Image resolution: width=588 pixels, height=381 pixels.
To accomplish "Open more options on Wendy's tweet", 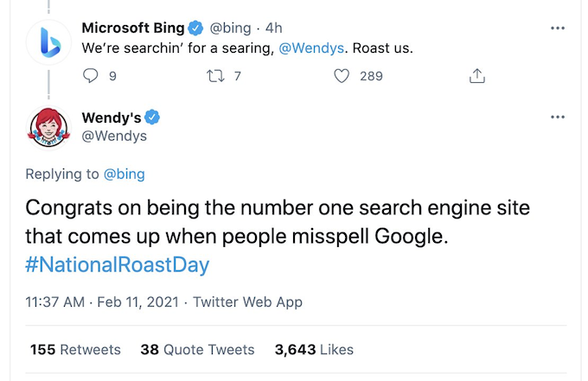I will coord(557,117).
